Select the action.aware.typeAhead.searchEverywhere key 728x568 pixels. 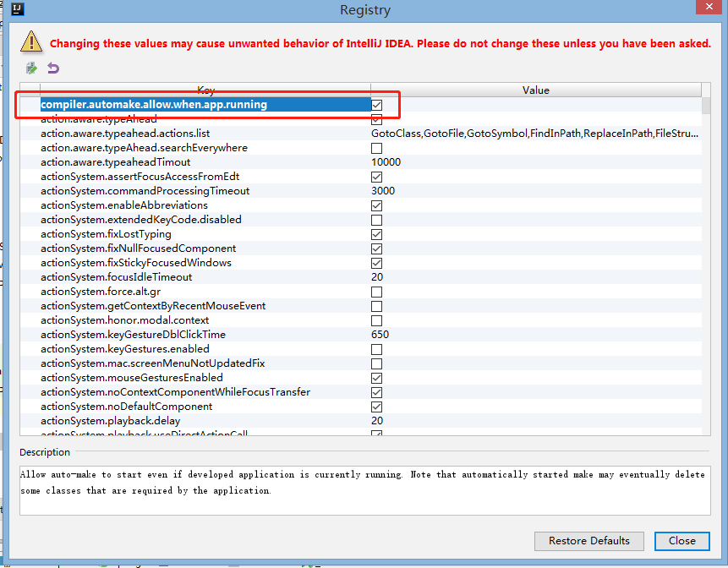click(144, 148)
